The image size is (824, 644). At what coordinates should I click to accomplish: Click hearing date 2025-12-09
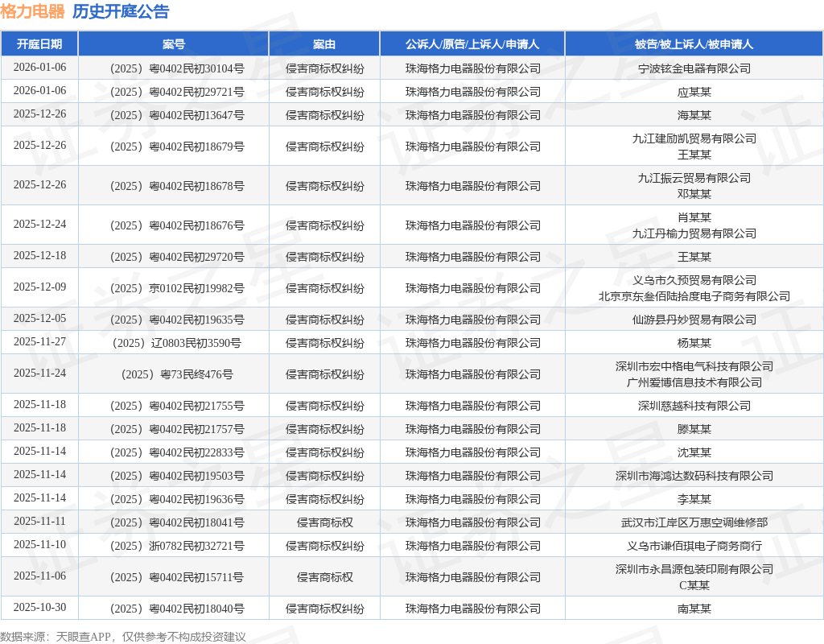[39, 287]
